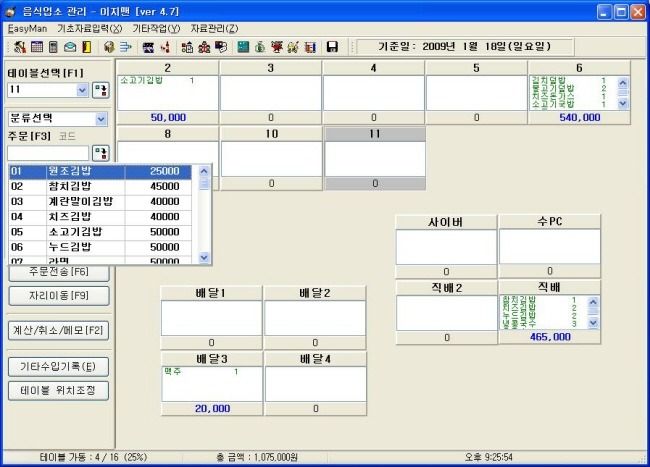The image size is (650, 467).
Task: Click the green money bag toolbar icon
Action: [x=260, y=47]
